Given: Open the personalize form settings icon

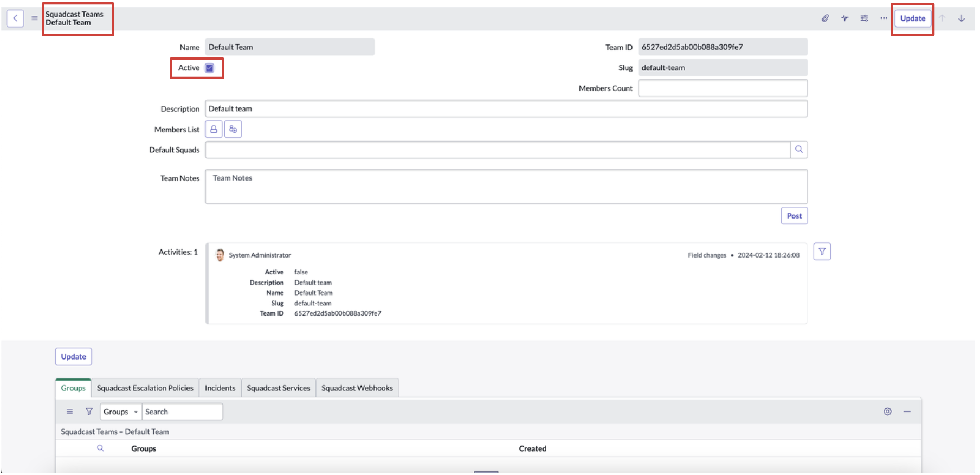Looking at the screenshot, I should coord(864,18).
